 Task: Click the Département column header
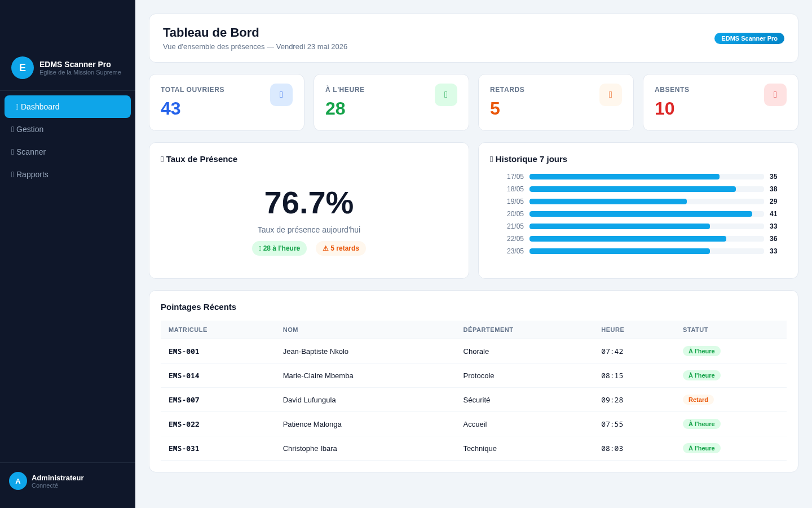click(x=488, y=330)
